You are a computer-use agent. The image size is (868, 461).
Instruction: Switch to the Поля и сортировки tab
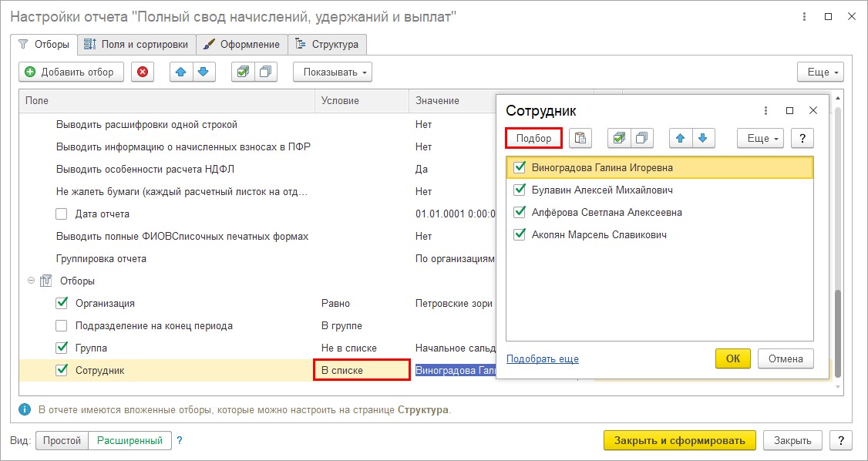point(137,44)
